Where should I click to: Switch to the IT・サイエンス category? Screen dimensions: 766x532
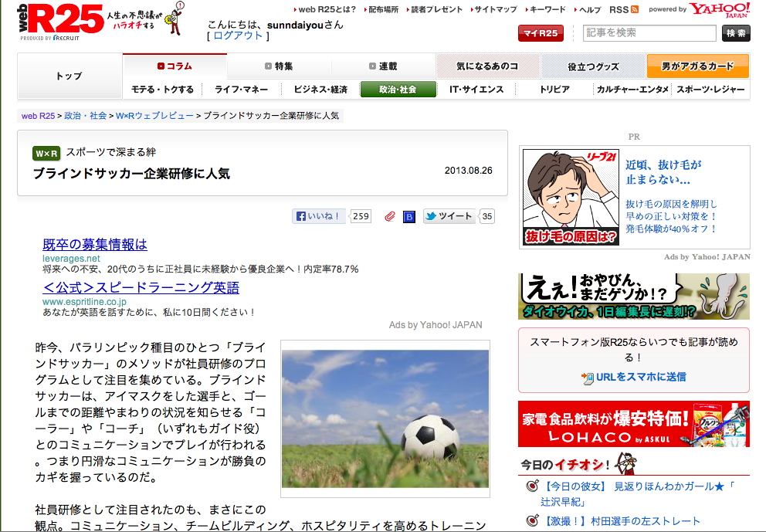pos(476,90)
